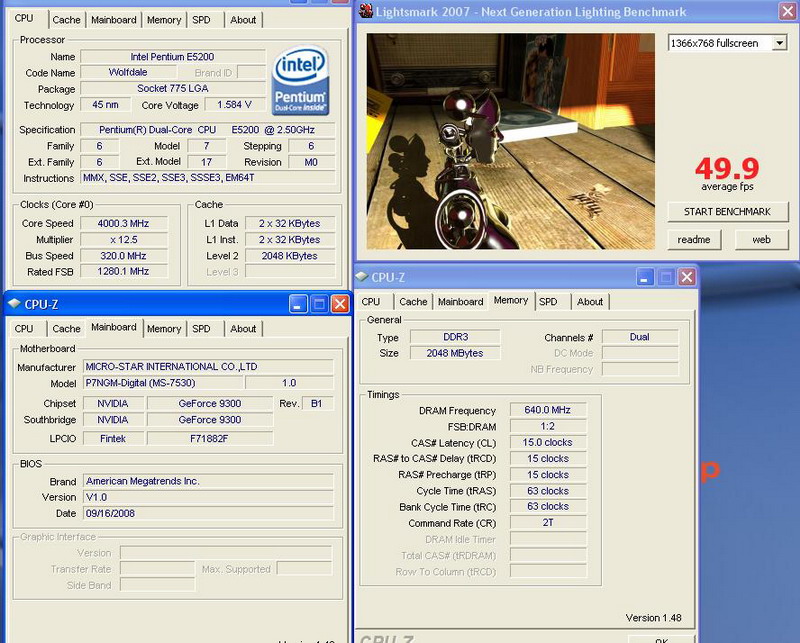Click the Command Rate value 2T
The image size is (800, 643).
tap(548, 523)
